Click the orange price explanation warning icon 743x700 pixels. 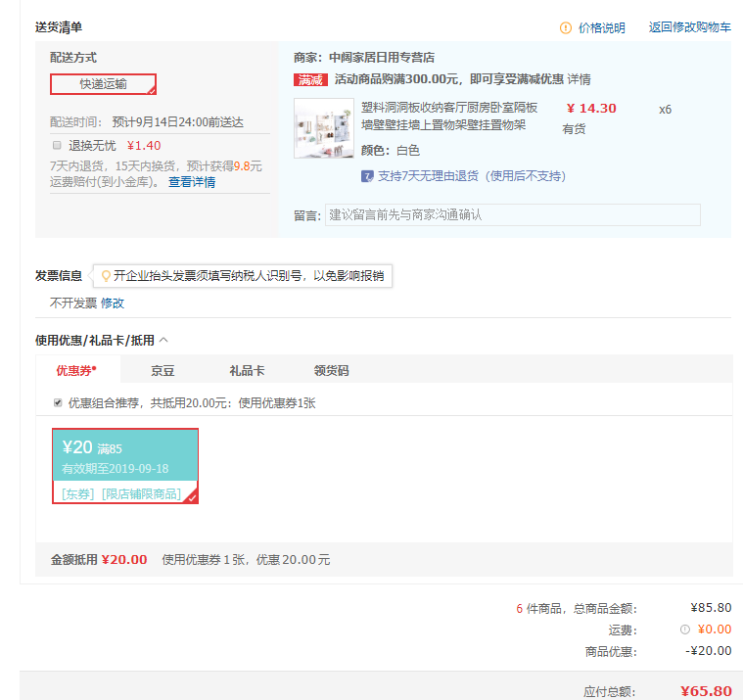(565, 28)
